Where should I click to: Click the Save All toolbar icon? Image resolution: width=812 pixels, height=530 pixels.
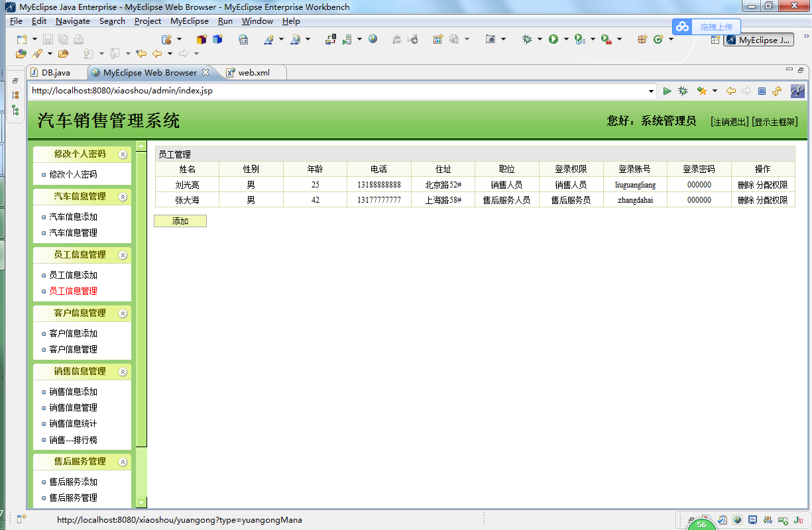64,40
